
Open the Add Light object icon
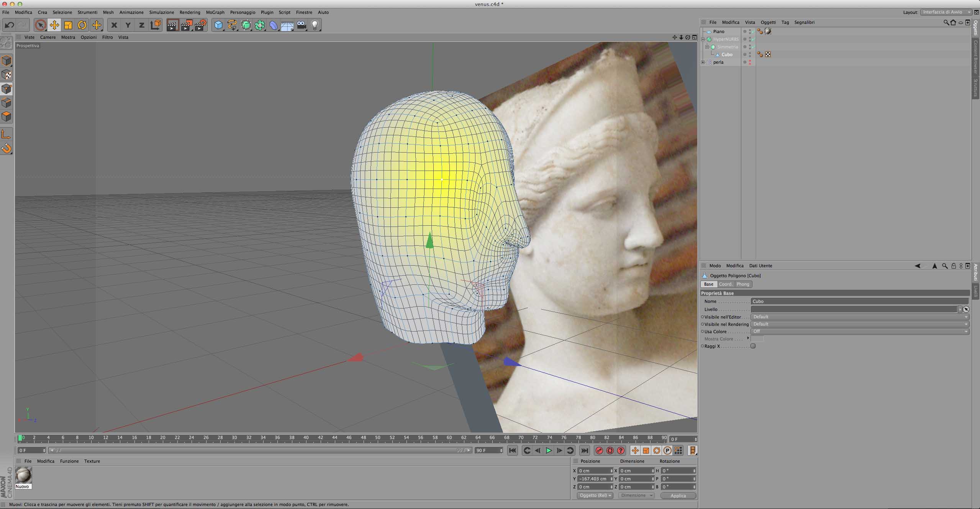315,25
